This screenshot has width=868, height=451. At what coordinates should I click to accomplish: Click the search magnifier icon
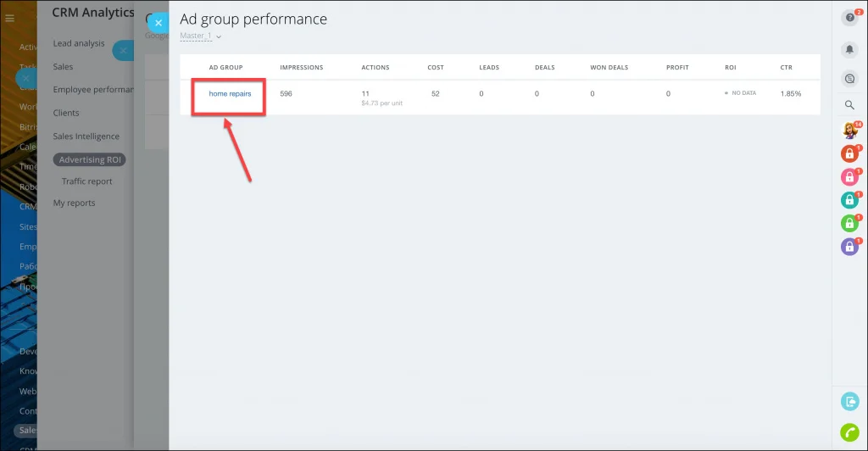(849, 104)
